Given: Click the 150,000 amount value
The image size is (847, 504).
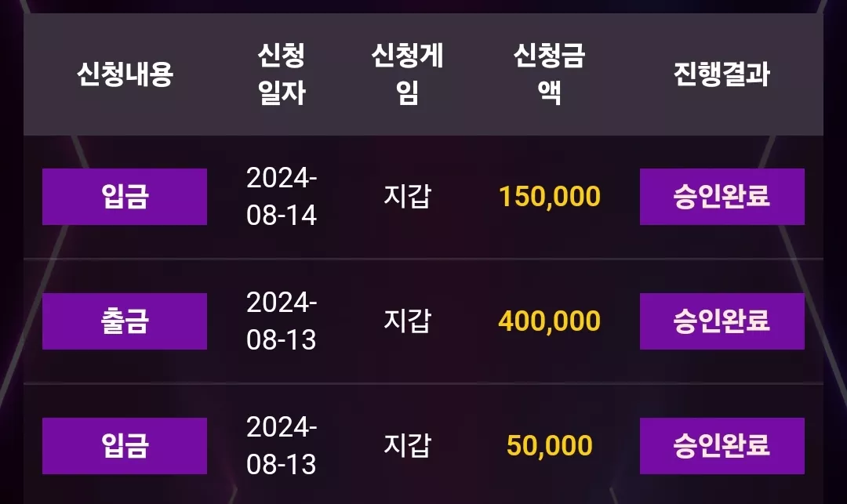Looking at the screenshot, I should tap(549, 197).
